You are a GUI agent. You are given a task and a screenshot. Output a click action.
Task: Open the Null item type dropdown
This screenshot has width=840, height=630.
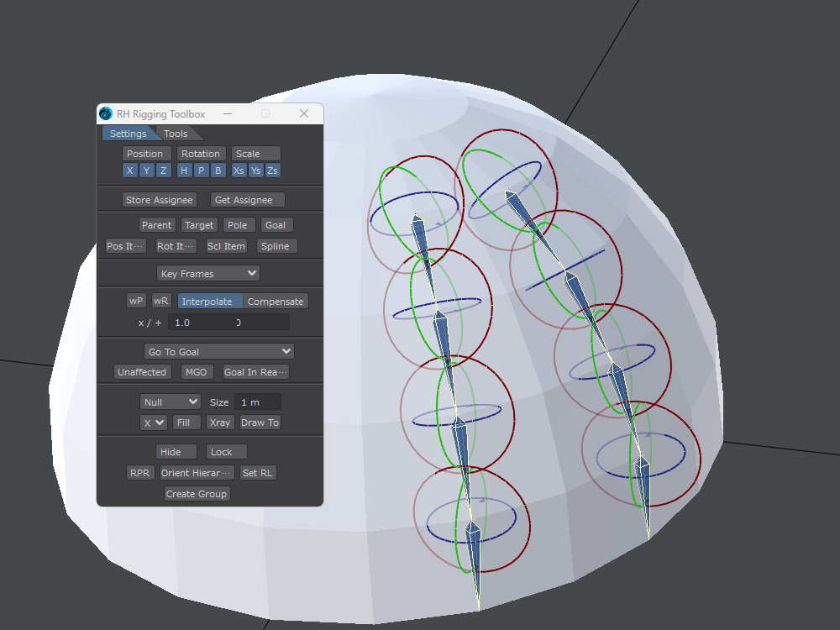coord(171,402)
